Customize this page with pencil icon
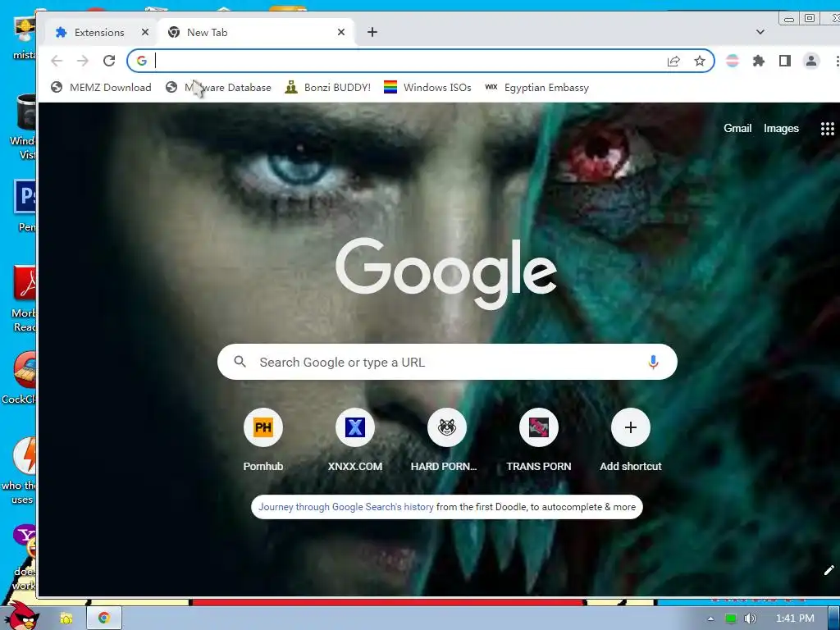 (829, 570)
